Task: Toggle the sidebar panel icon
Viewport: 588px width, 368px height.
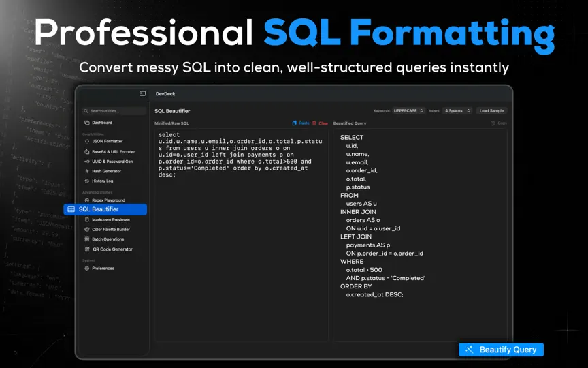Action: point(142,93)
